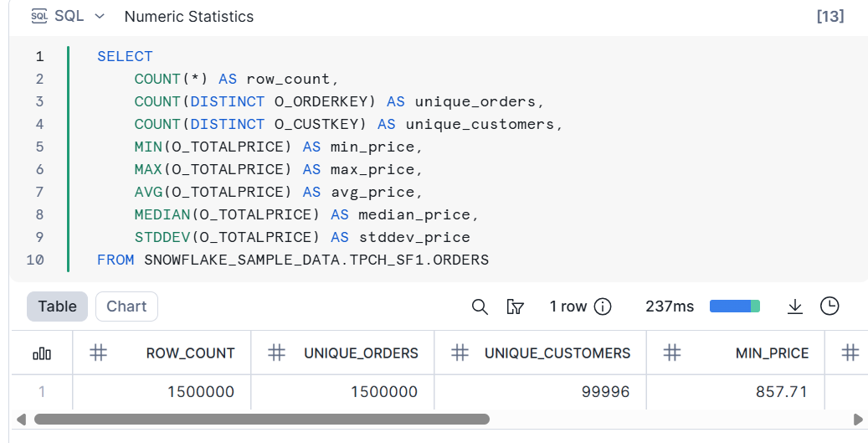Screen dimensions: 868x443
Task: Switch to the Chart view tab
Action: (x=126, y=306)
